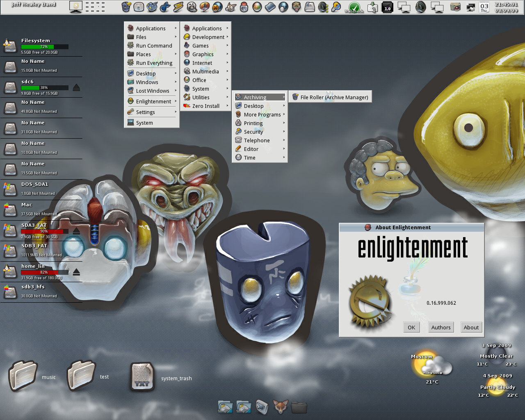The height and width of the screenshot is (420, 525).
Task: Click the SDB3_FAT volume entry
Action: click(41, 251)
